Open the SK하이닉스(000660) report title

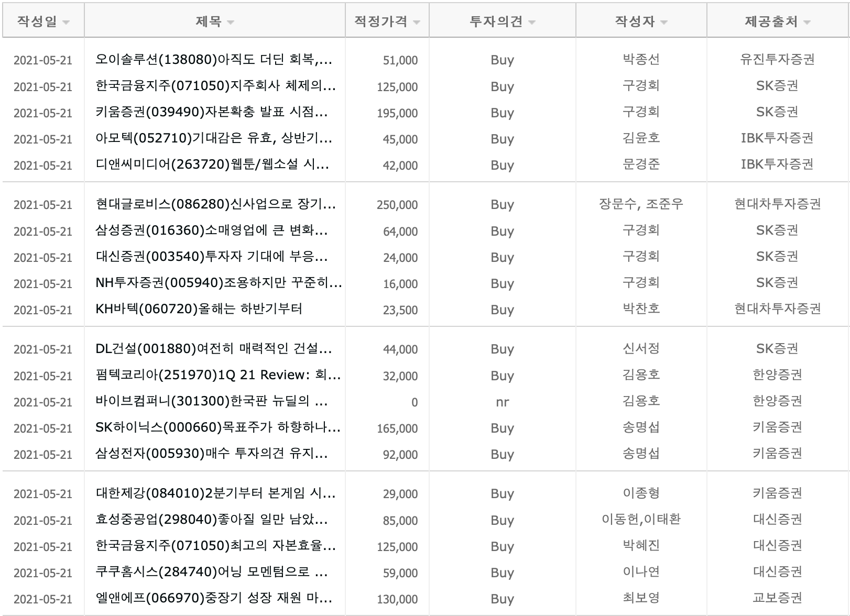pyautogui.click(x=218, y=427)
